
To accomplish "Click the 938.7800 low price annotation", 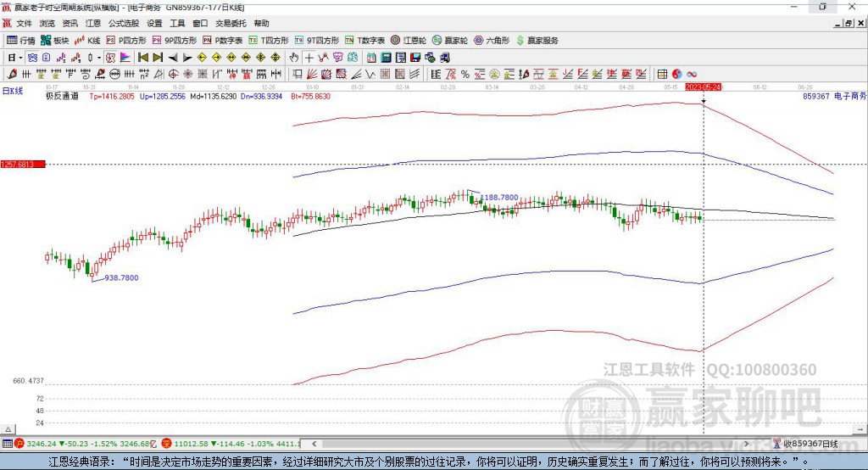I will 121,277.
